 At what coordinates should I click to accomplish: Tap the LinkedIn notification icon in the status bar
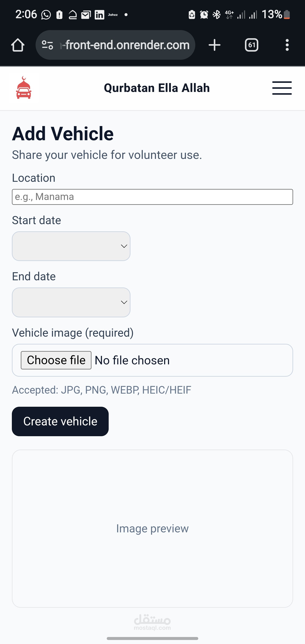[99, 15]
